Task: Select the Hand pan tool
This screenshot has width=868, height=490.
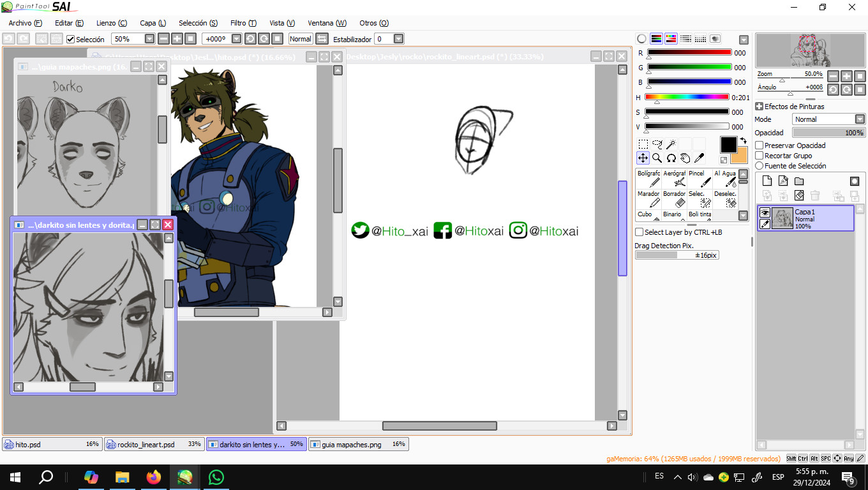Action: [685, 158]
